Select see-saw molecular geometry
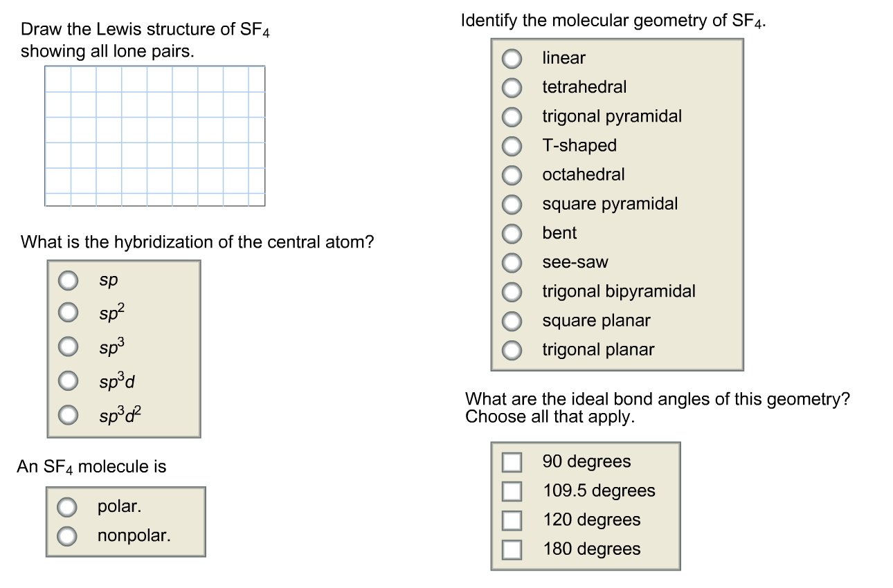 coord(512,263)
